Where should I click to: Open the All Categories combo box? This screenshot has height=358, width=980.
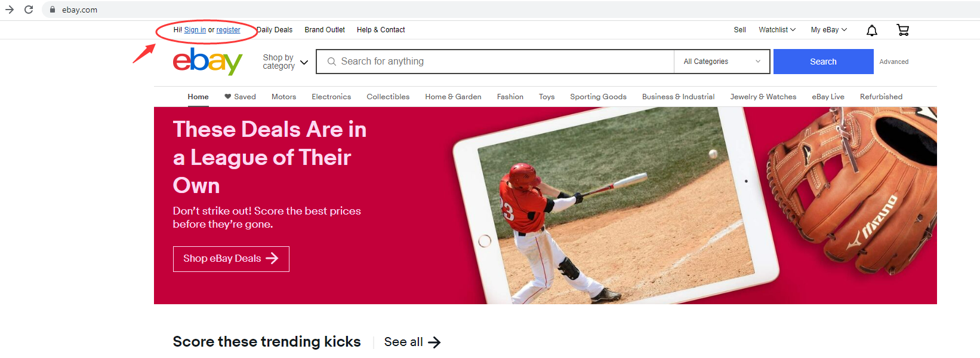pos(722,62)
